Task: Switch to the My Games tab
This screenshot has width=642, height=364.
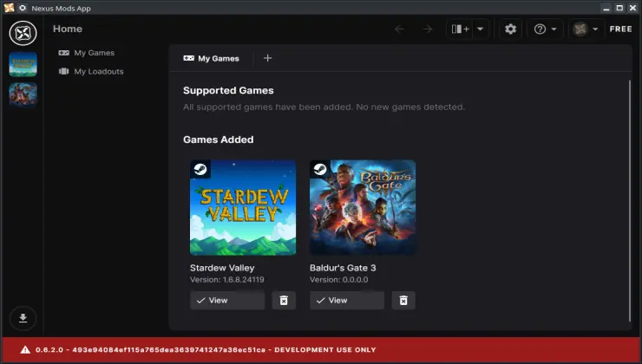Action: pos(212,58)
